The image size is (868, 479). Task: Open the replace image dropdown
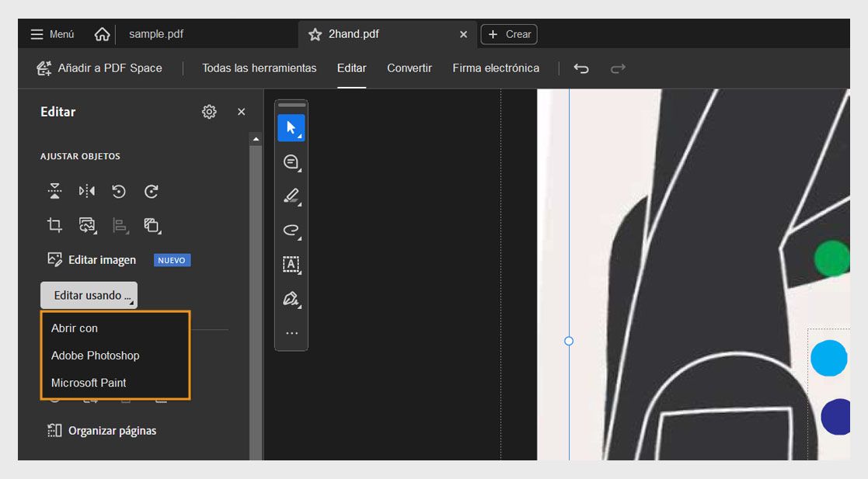pyautogui.click(x=87, y=225)
